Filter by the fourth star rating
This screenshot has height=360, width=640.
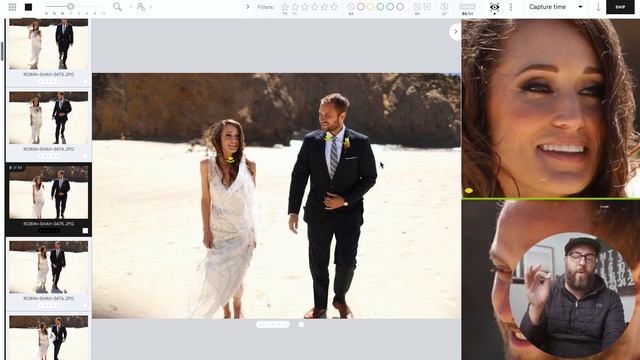click(315, 7)
